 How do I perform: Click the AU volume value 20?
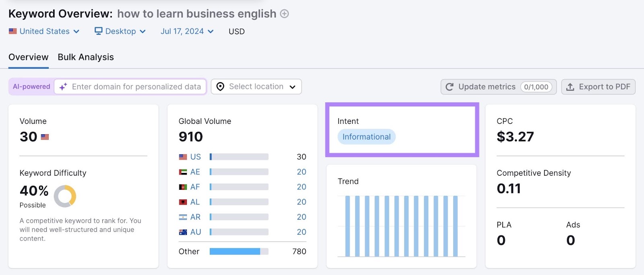coord(301,232)
